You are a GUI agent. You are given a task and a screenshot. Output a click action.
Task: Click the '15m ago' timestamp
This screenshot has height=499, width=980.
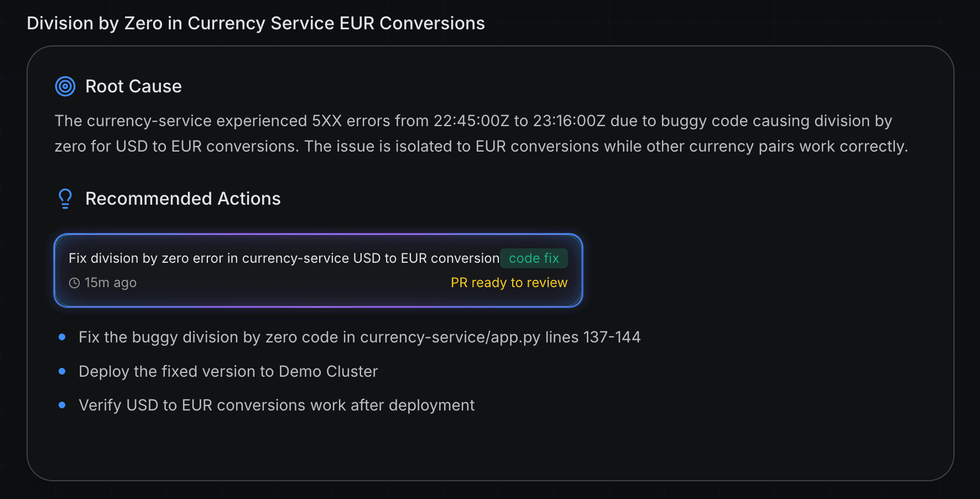(110, 283)
